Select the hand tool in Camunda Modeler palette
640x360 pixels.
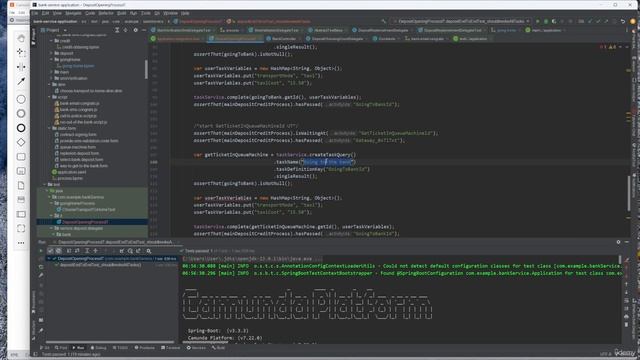pos(21,38)
